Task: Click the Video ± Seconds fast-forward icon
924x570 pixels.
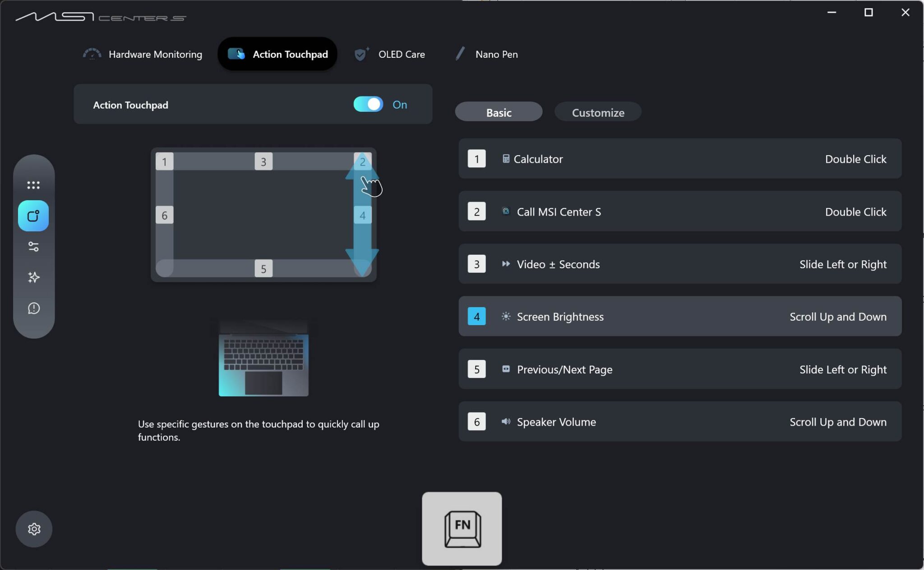Action: 506,264
